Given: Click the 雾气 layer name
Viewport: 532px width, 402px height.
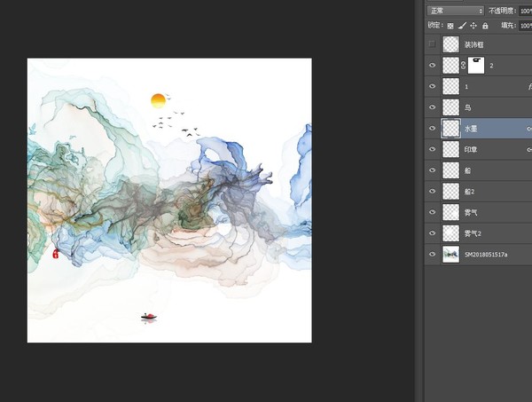Looking at the screenshot, I should coord(471,213).
